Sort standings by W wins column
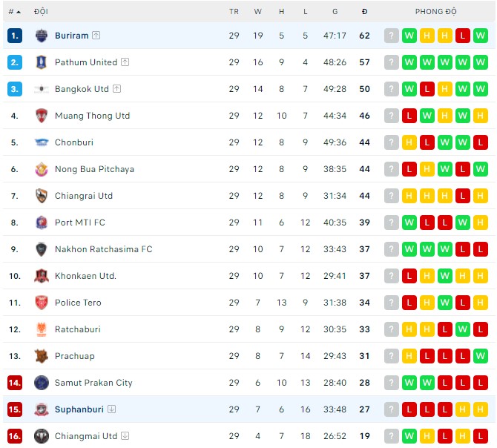 (257, 12)
